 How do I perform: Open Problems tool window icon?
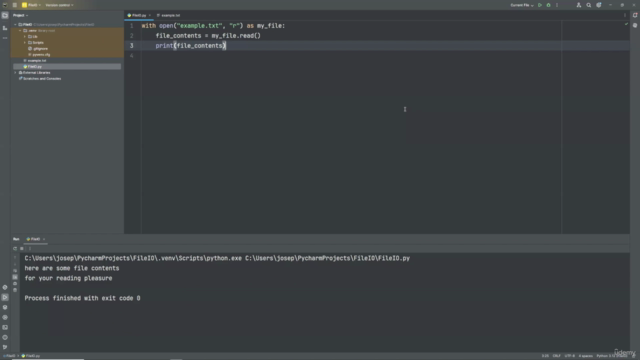click(x=5, y=337)
